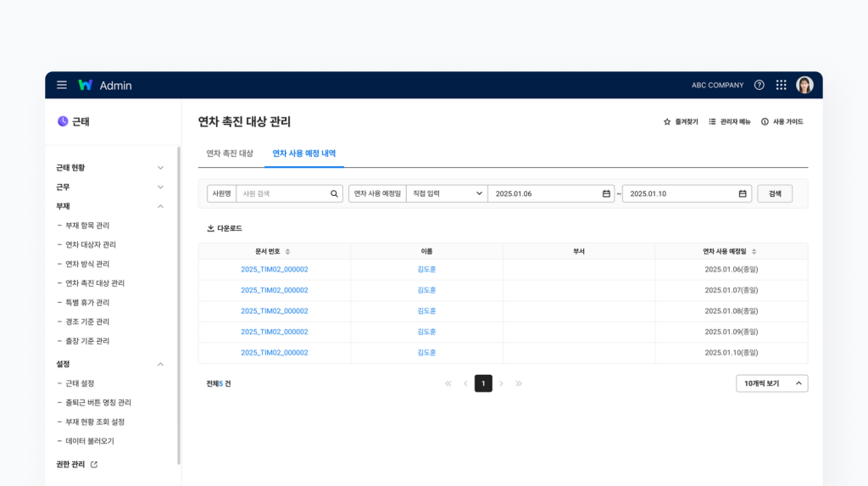Image resolution: width=868 pixels, height=486 pixels.
Task: Open document link for 2025.01.09 row
Action: click(274, 332)
